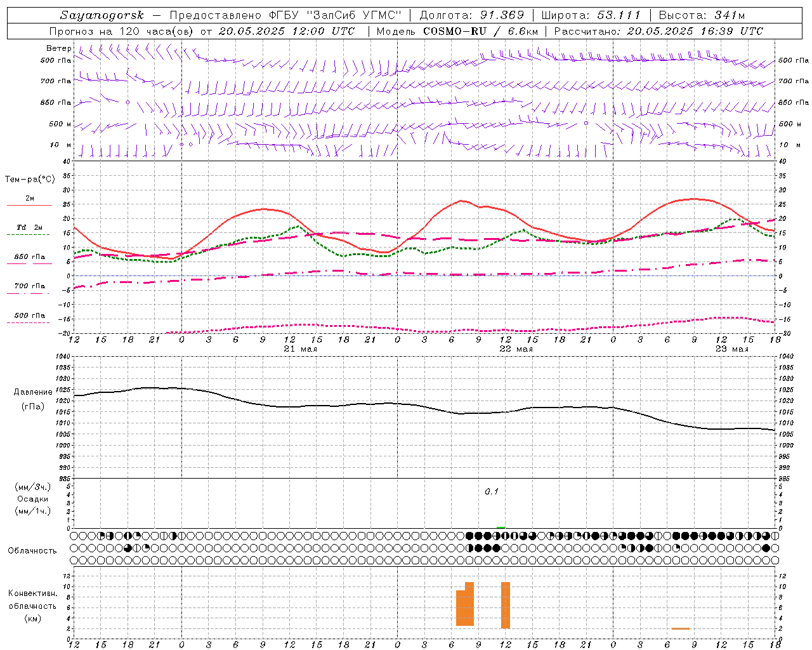Click the calculated time 20.05.2025 16:39 UTC
This screenshot has height=650, width=812.
coord(695,31)
